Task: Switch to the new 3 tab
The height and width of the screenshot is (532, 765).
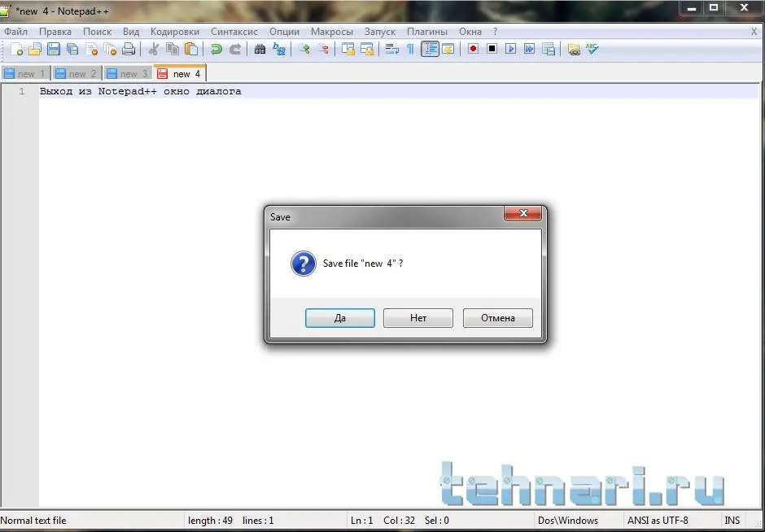Action: point(129,74)
